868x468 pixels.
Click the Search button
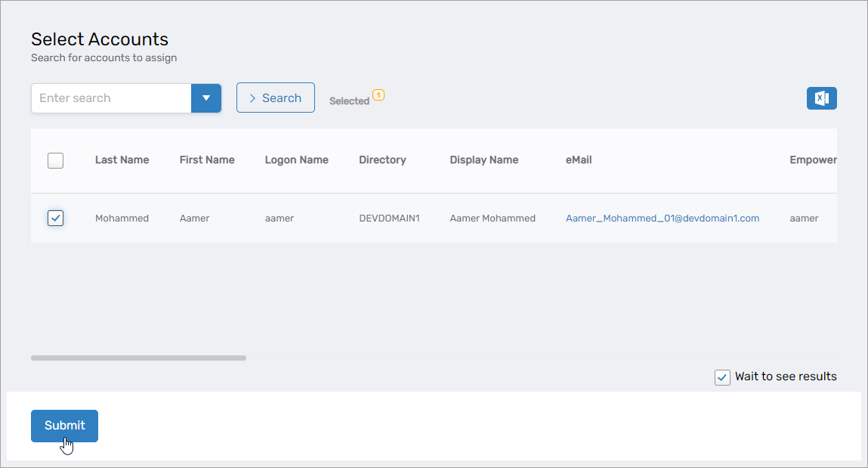pyautogui.click(x=276, y=98)
